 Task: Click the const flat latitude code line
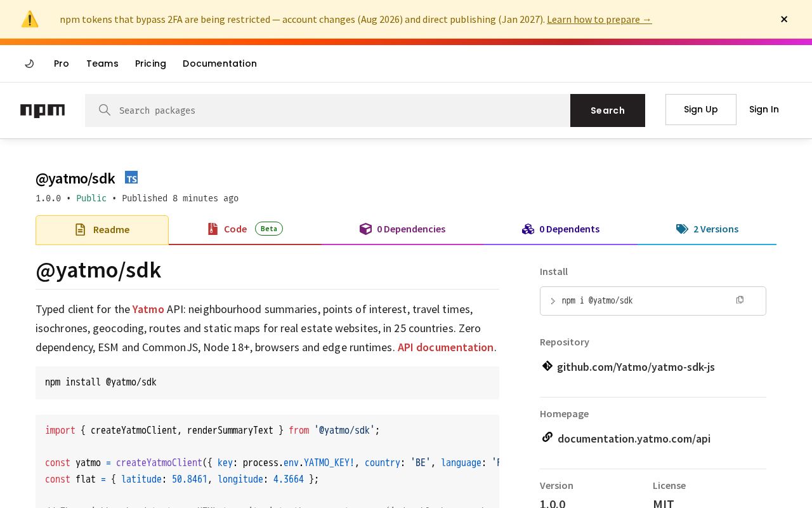pyautogui.click(x=182, y=479)
